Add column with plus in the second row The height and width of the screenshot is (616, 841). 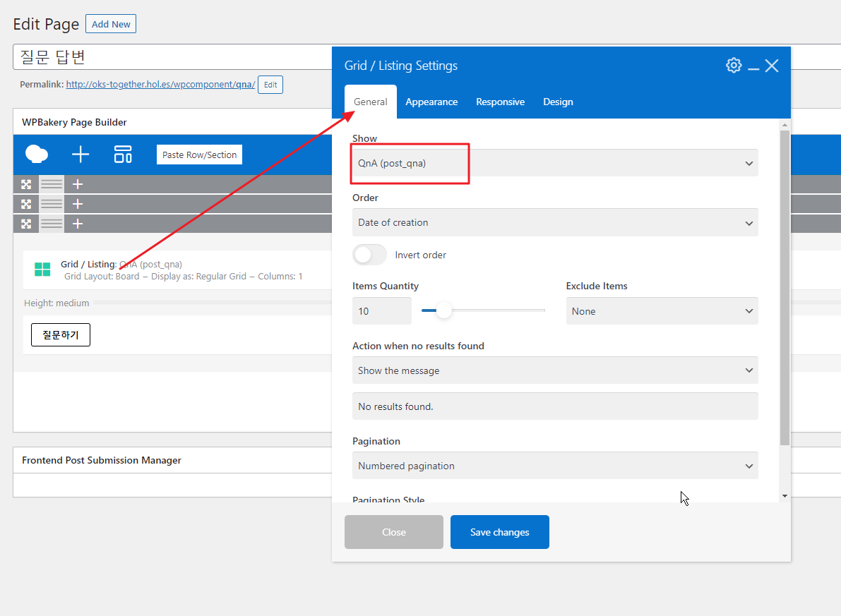(x=78, y=204)
